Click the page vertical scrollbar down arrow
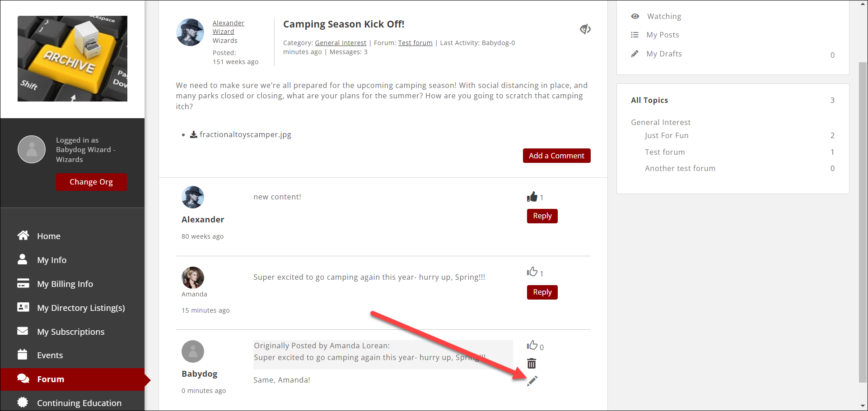 [x=863, y=406]
